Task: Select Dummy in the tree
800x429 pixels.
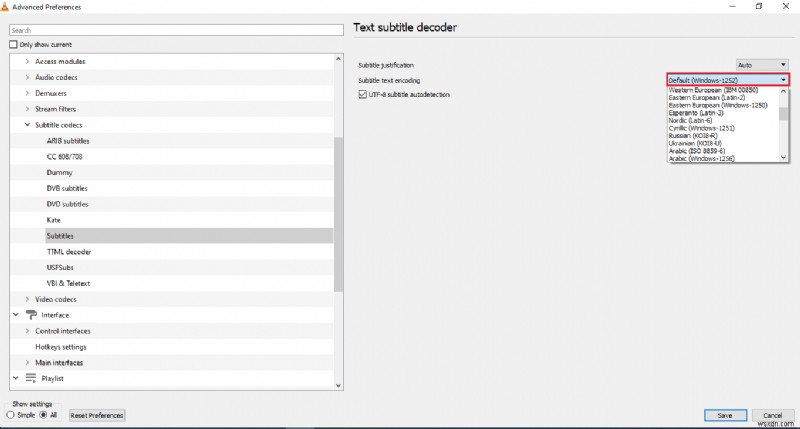Action: click(x=59, y=172)
